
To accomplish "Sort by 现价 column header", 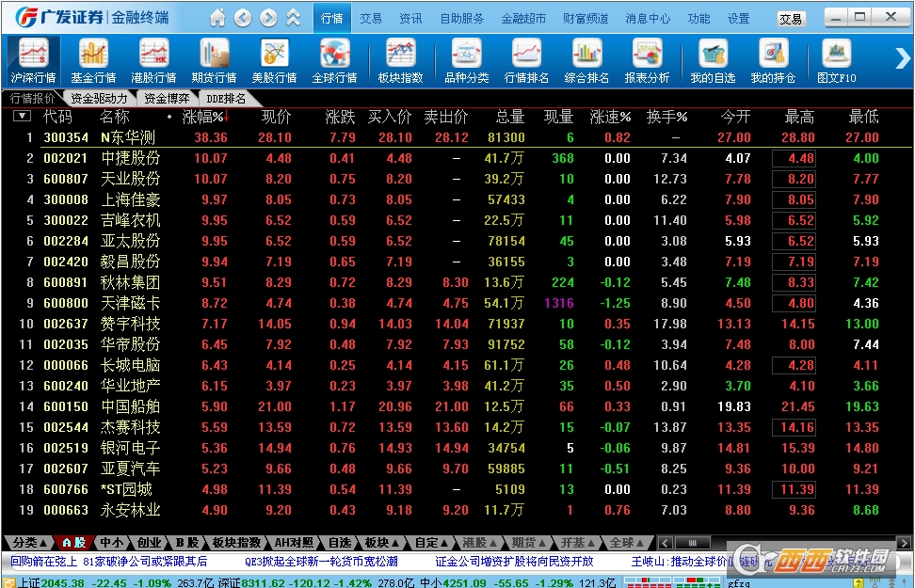I will [276, 117].
